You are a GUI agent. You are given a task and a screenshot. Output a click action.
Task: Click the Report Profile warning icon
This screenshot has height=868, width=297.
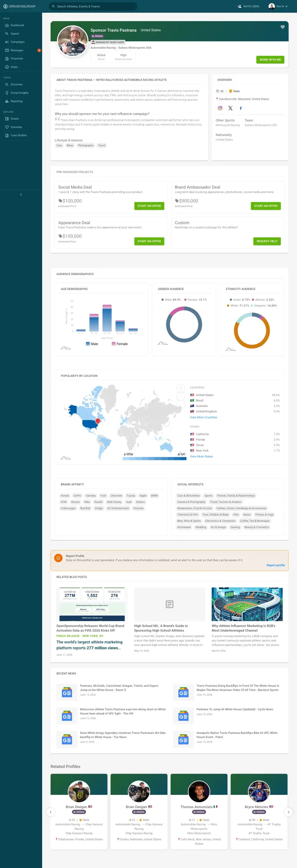[58, 558]
